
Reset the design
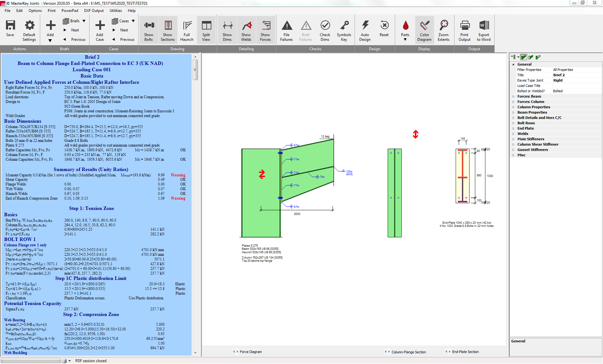tap(384, 29)
